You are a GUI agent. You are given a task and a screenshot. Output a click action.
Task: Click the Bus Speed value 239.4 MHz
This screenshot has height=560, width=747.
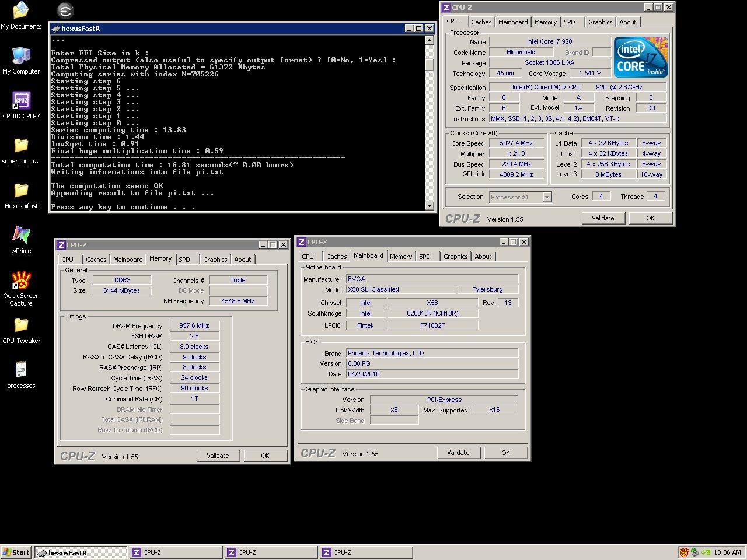point(516,164)
